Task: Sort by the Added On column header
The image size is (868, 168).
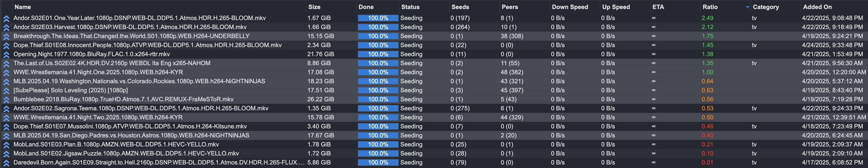Action: click(817, 7)
